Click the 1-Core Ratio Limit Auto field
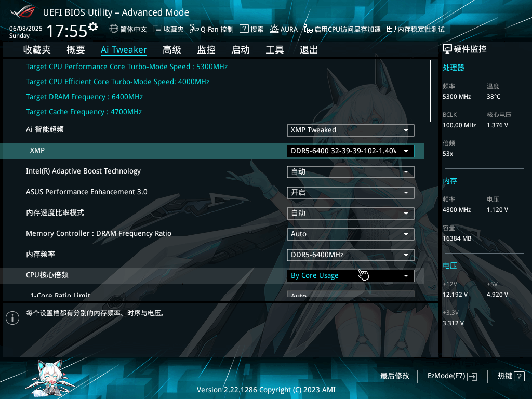 (351, 294)
